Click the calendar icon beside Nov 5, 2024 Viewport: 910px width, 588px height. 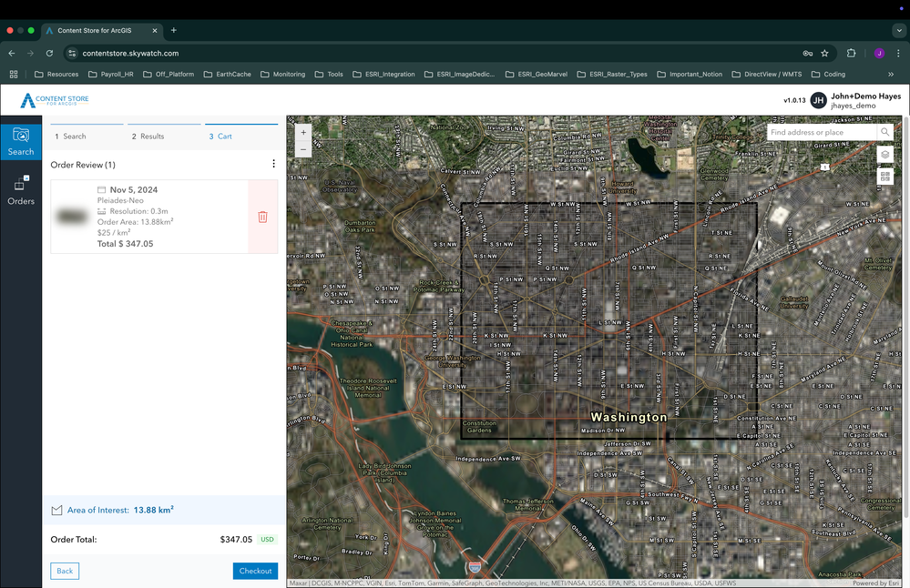tap(103, 189)
